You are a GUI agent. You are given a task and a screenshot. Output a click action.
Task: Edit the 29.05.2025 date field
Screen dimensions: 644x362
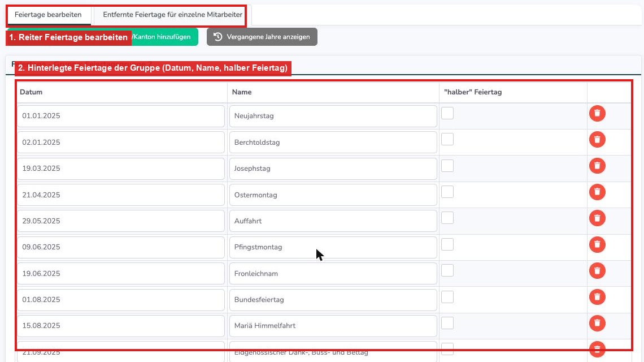[121, 221]
